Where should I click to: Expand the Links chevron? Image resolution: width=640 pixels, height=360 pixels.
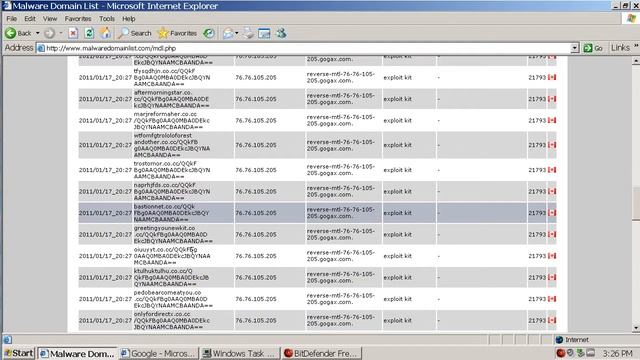pos(636,46)
